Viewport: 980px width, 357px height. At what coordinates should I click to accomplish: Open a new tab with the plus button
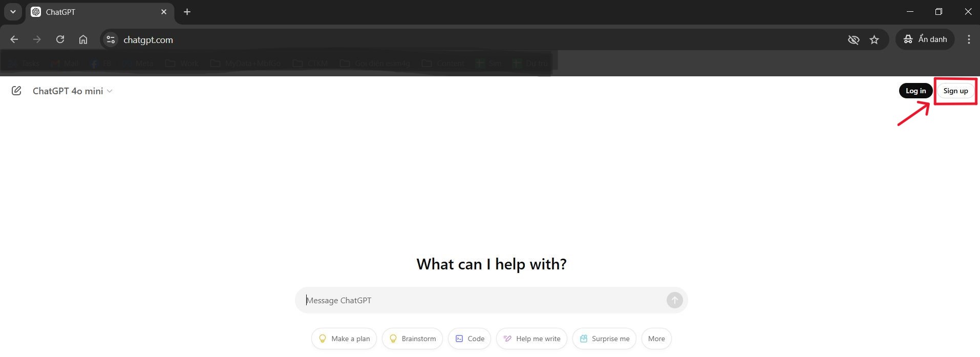(x=187, y=12)
